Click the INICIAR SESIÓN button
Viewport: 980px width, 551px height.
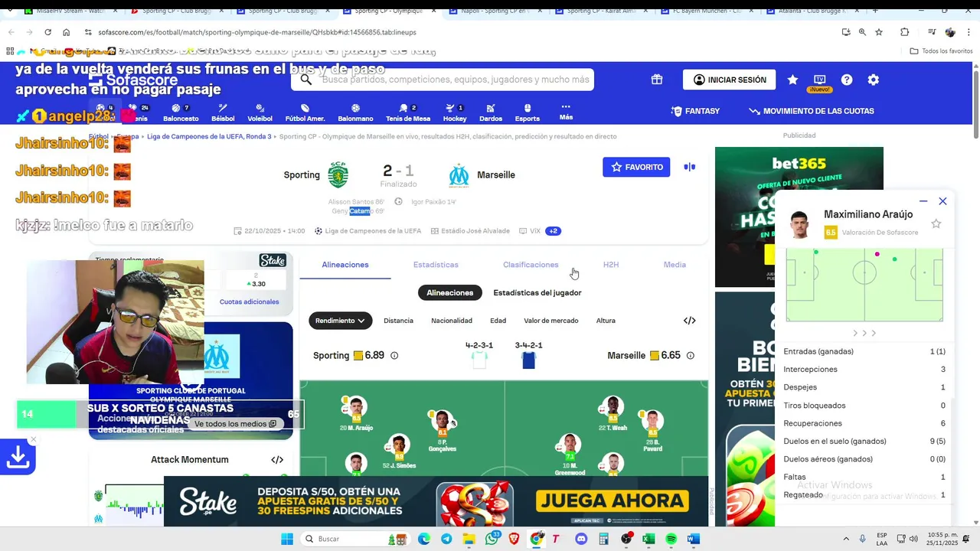(x=729, y=80)
